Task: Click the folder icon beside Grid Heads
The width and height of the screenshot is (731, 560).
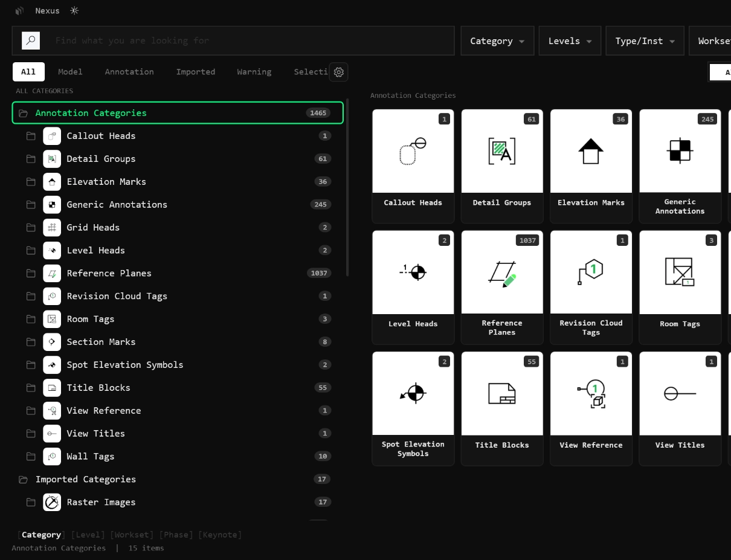Action: click(x=31, y=228)
